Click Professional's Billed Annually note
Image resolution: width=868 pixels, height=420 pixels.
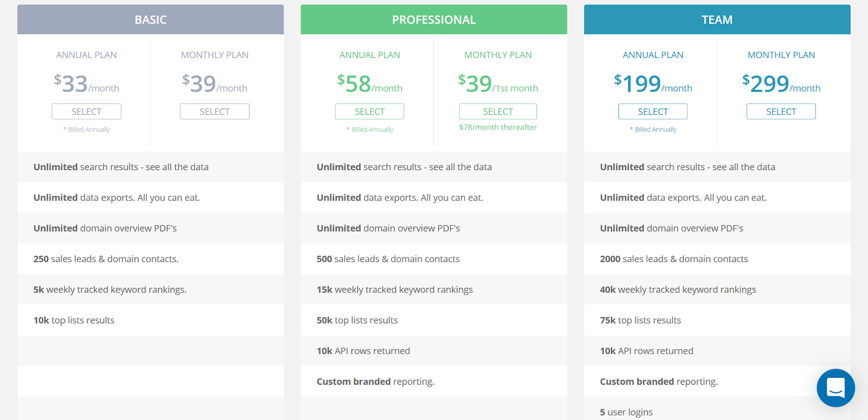pyautogui.click(x=370, y=130)
